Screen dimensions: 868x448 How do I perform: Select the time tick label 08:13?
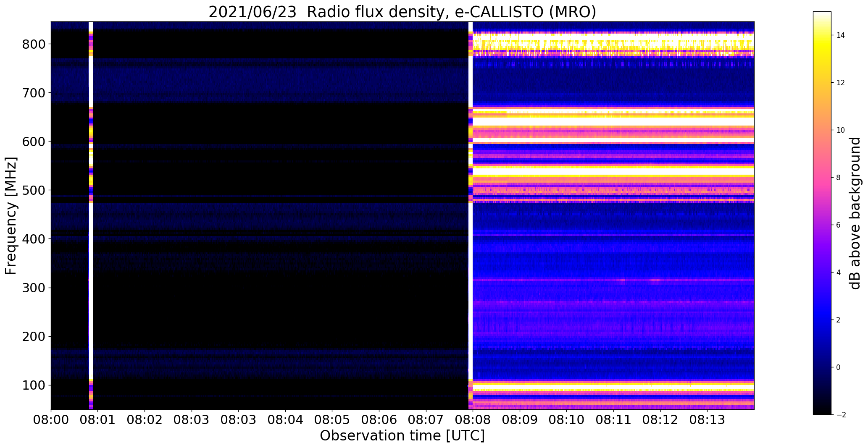coord(708,419)
